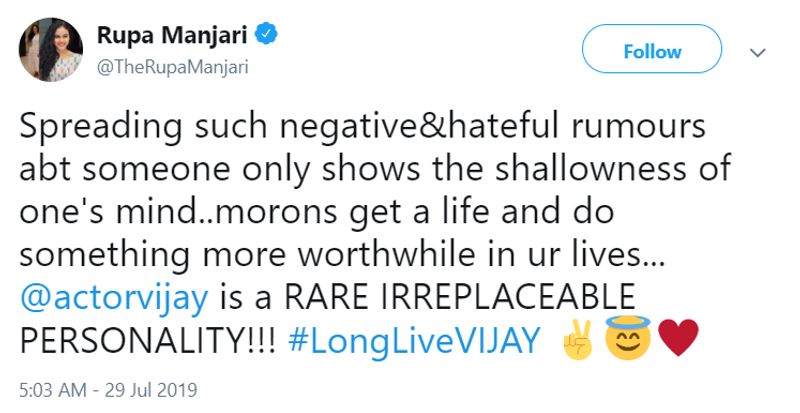Click the smiling halo face emoji

[x=627, y=339]
